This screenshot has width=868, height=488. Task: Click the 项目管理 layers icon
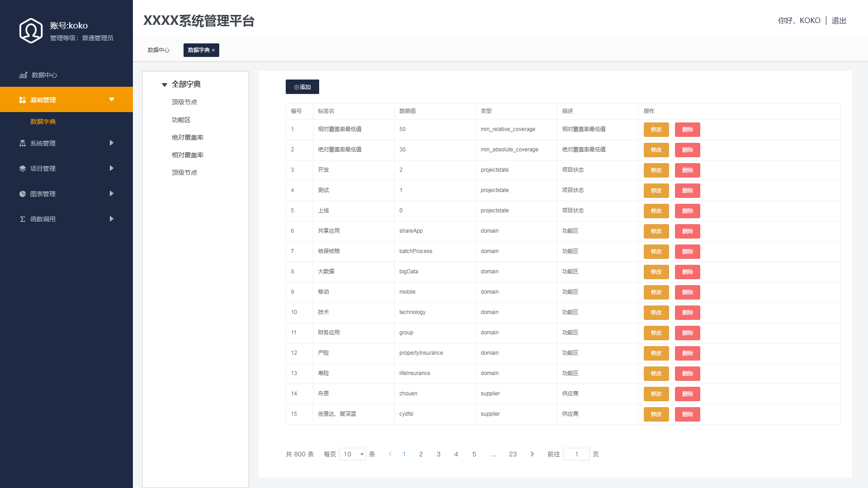pos(22,169)
